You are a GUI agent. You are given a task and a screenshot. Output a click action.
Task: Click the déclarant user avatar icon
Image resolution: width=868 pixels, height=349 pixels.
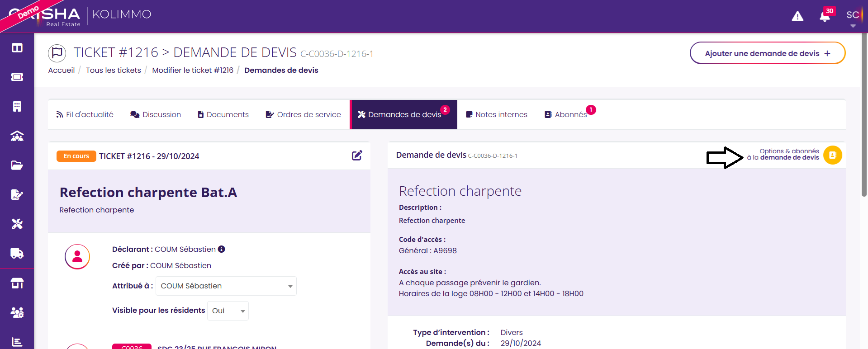click(77, 257)
